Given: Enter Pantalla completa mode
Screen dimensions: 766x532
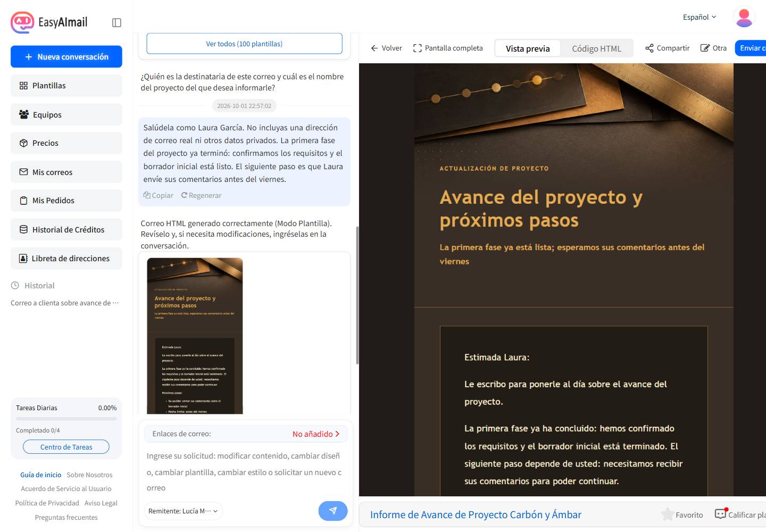Looking at the screenshot, I should [x=448, y=48].
